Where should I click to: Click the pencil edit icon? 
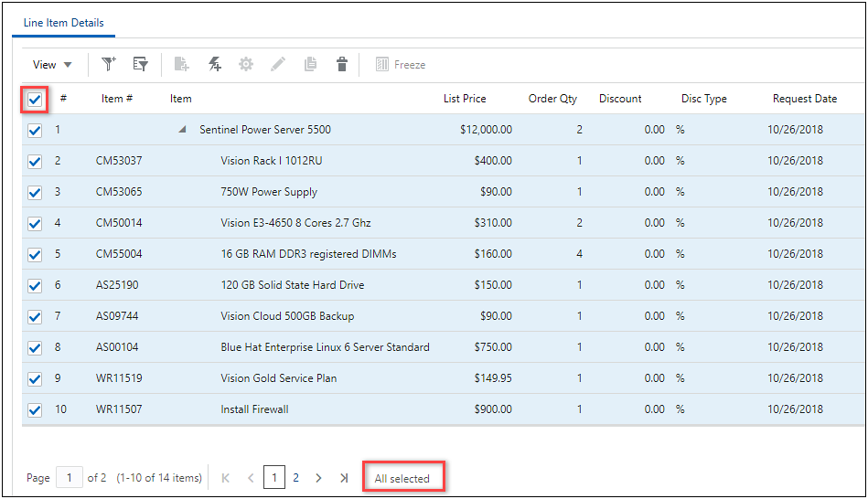(278, 64)
